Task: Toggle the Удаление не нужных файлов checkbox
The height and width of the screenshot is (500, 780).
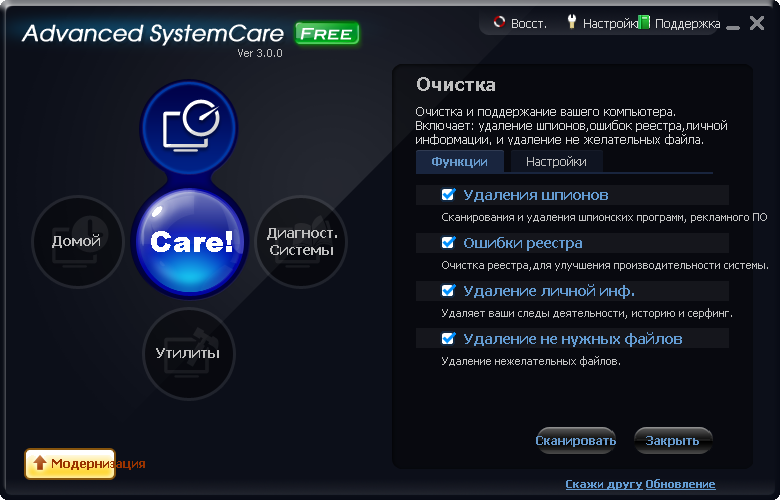Action: click(449, 339)
